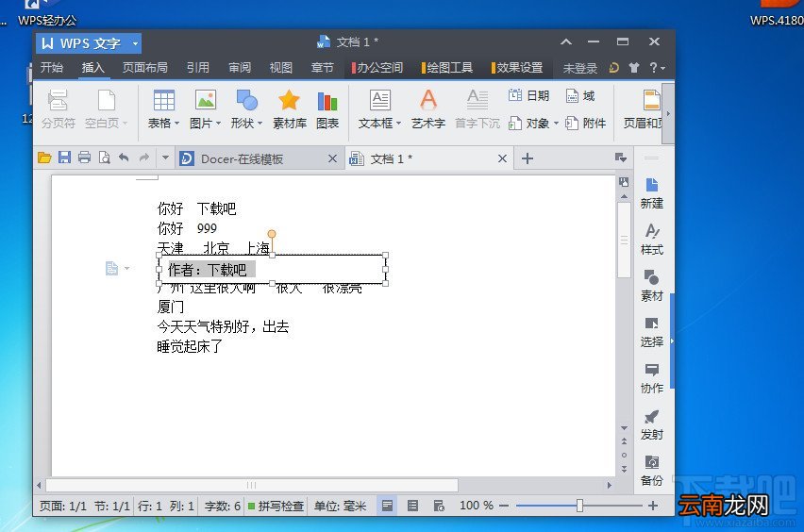This screenshot has height=532, width=804.
Task: Open the 文本框 text box dropdown
Action: tap(379, 108)
